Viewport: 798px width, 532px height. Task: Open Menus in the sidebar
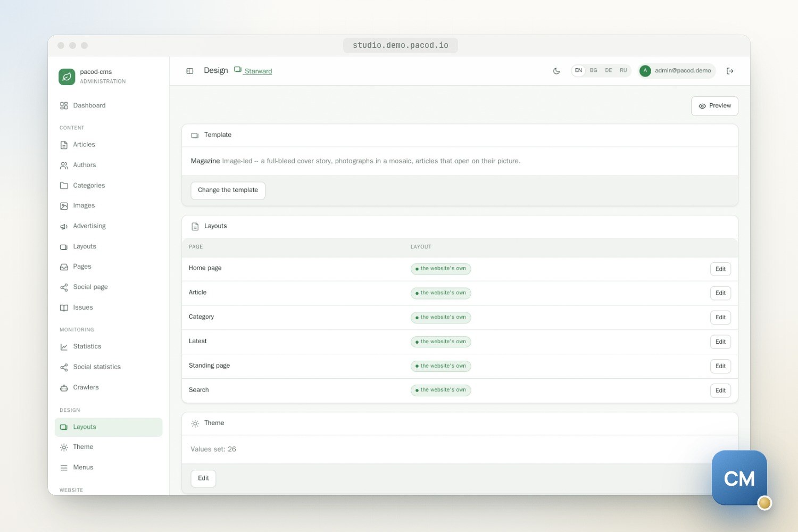[109, 468]
